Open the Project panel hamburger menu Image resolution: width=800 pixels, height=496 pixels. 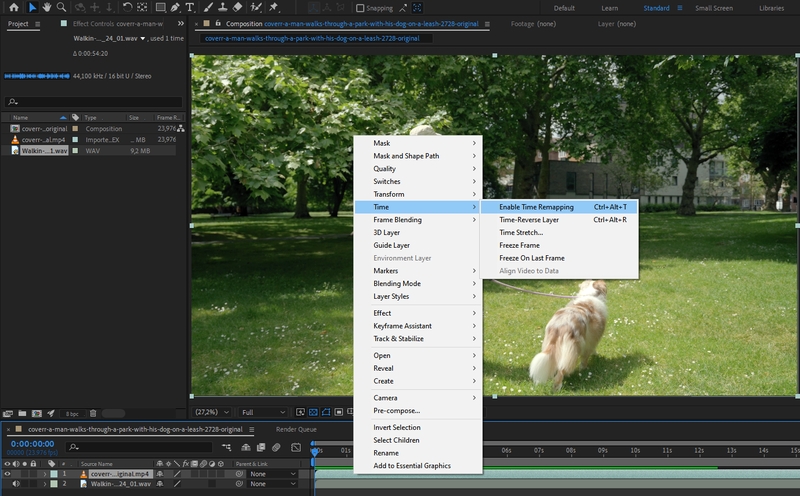(37, 24)
